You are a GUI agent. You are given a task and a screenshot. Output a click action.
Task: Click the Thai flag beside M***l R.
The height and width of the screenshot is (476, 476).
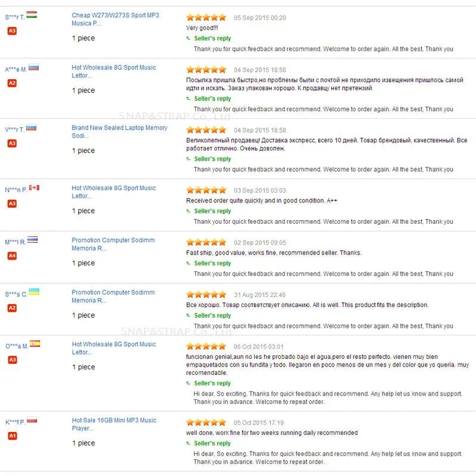32,240
